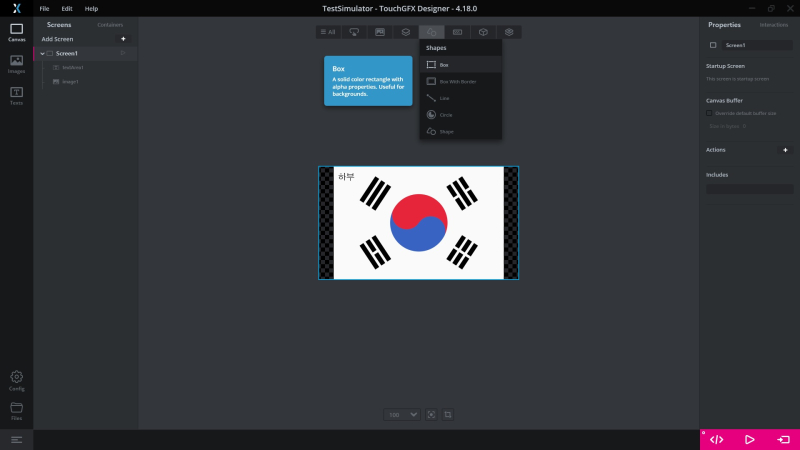The image size is (800, 450).
Task: Open the Images widget category in toolbar
Action: coord(380,32)
